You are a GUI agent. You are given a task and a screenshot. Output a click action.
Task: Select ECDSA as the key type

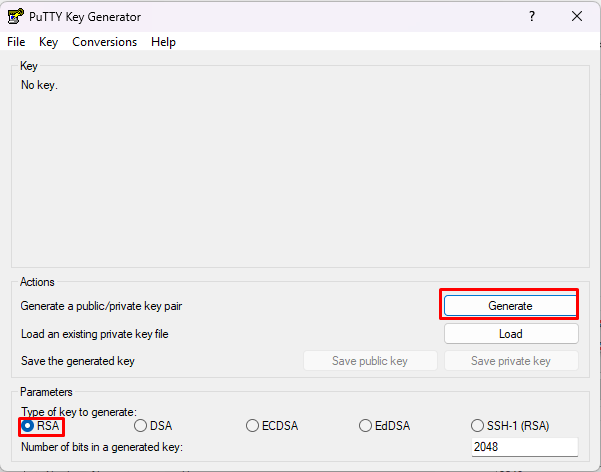click(253, 426)
